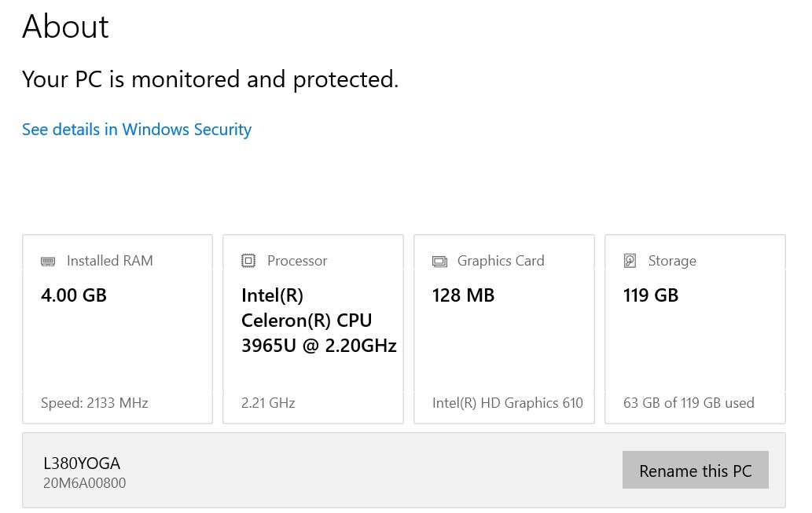The height and width of the screenshot is (513, 812).
Task: Click the Speed: 2133 MHz text
Action: [94, 403]
